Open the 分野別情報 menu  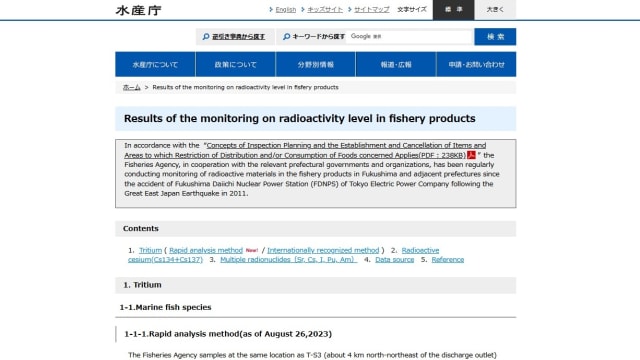click(x=316, y=64)
